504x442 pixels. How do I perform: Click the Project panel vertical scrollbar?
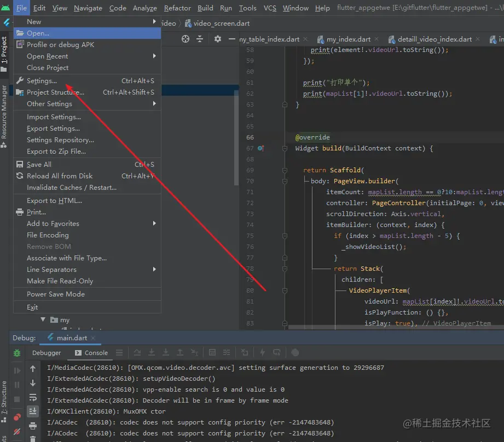[x=236, y=137]
